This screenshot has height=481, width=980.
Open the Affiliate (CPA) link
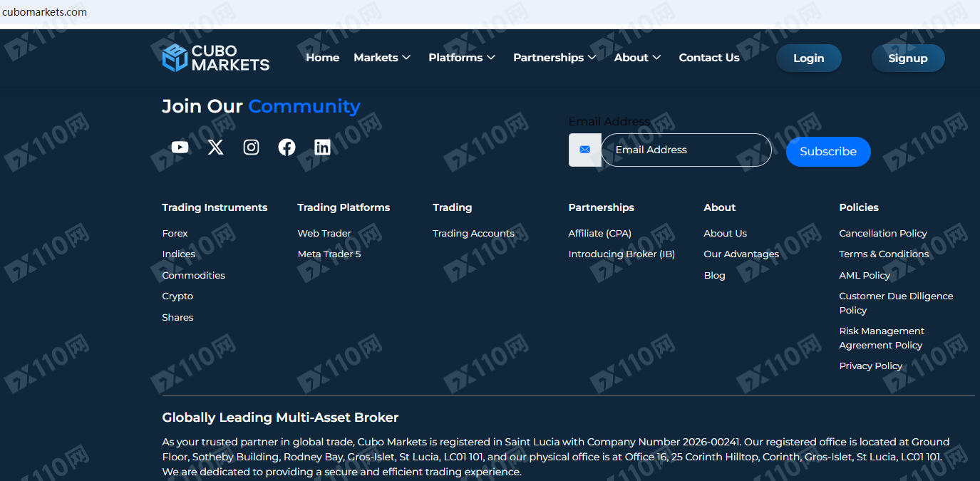pos(600,233)
